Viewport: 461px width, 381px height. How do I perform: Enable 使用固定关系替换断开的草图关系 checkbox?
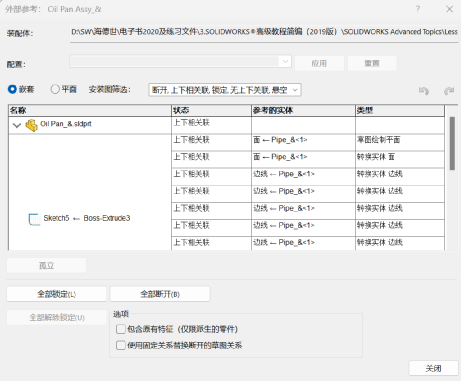click(x=121, y=345)
